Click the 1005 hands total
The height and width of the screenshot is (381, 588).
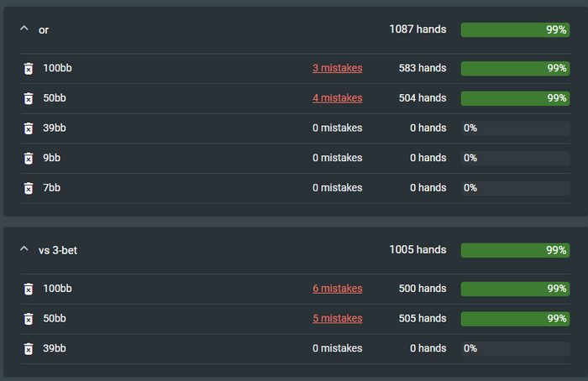(x=417, y=250)
